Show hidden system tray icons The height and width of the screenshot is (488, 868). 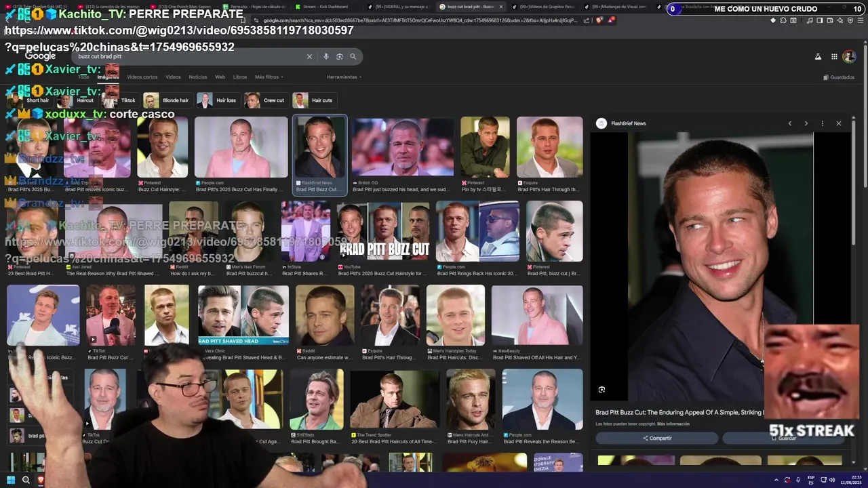point(776,480)
